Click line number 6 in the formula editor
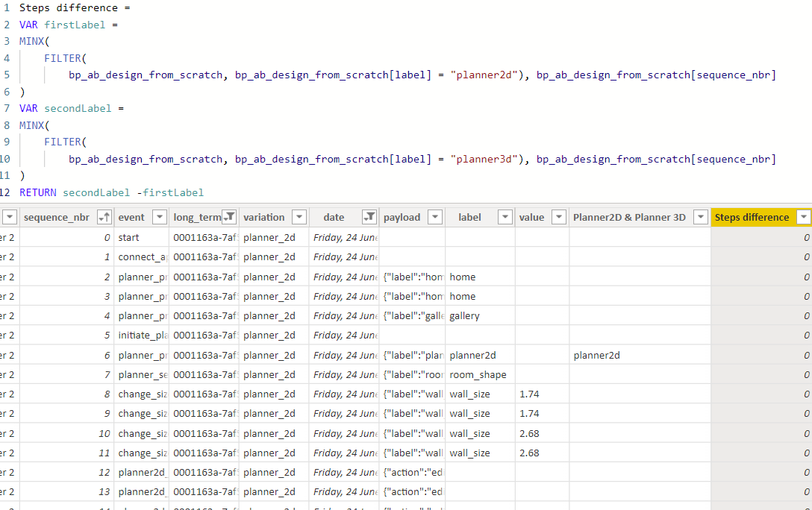The width and height of the screenshot is (812, 510). click(x=7, y=92)
